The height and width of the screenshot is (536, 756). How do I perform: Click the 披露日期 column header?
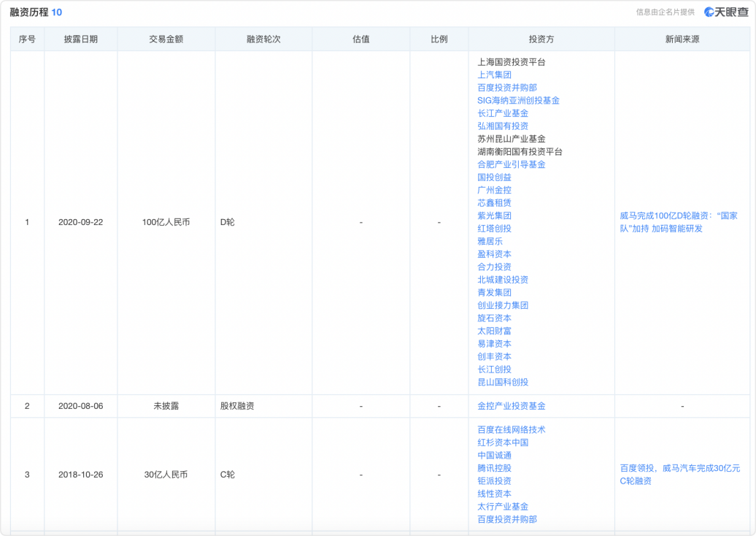coord(80,39)
